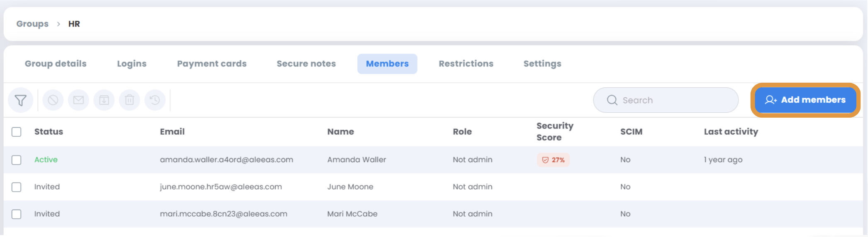
Task: Click the shield icon in the 27% score badge
Action: (x=545, y=160)
